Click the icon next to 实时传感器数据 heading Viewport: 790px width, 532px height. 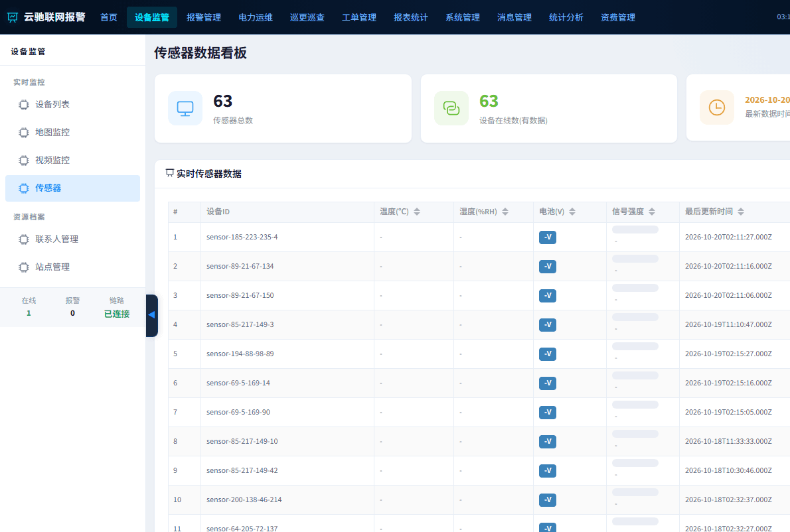[x=170, y=173]
